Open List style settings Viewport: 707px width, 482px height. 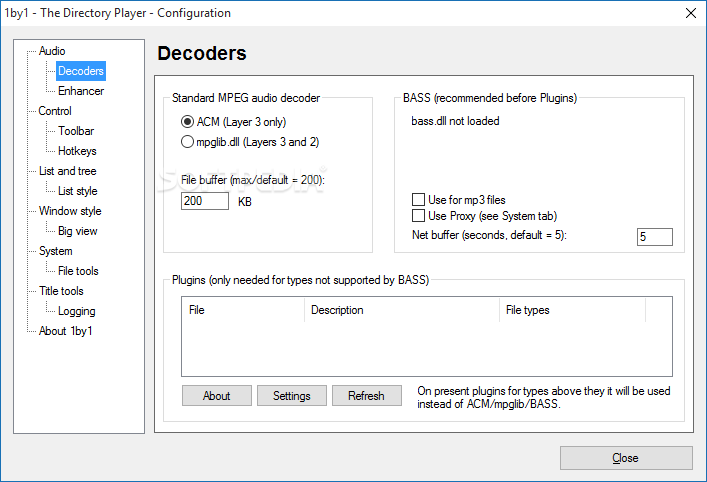pos(78,191)
